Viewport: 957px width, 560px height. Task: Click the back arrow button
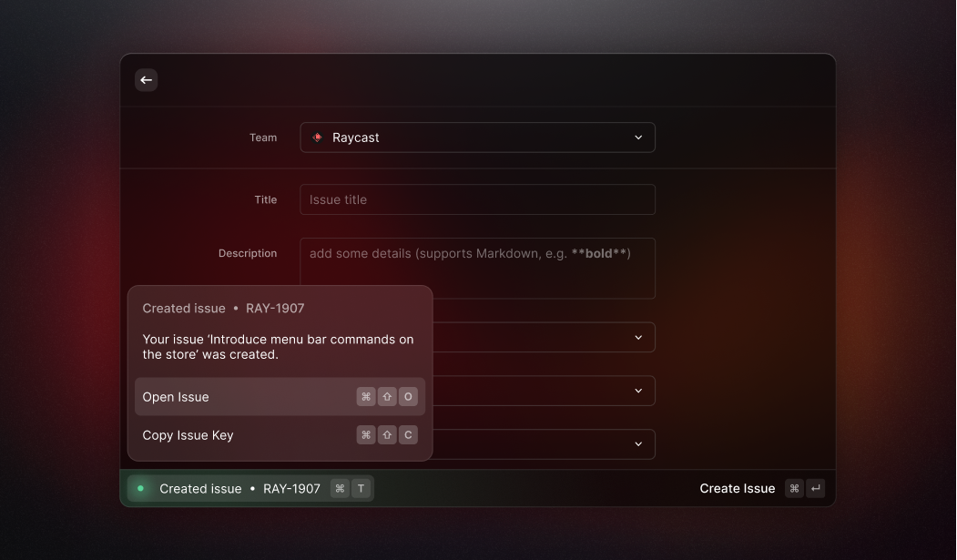(x=146, y=80)
